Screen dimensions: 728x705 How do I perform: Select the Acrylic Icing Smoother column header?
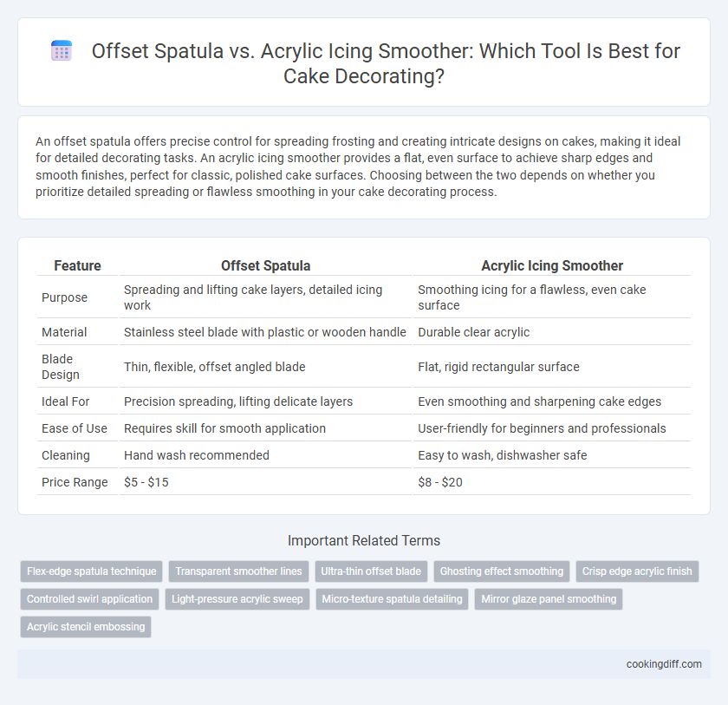552,265
